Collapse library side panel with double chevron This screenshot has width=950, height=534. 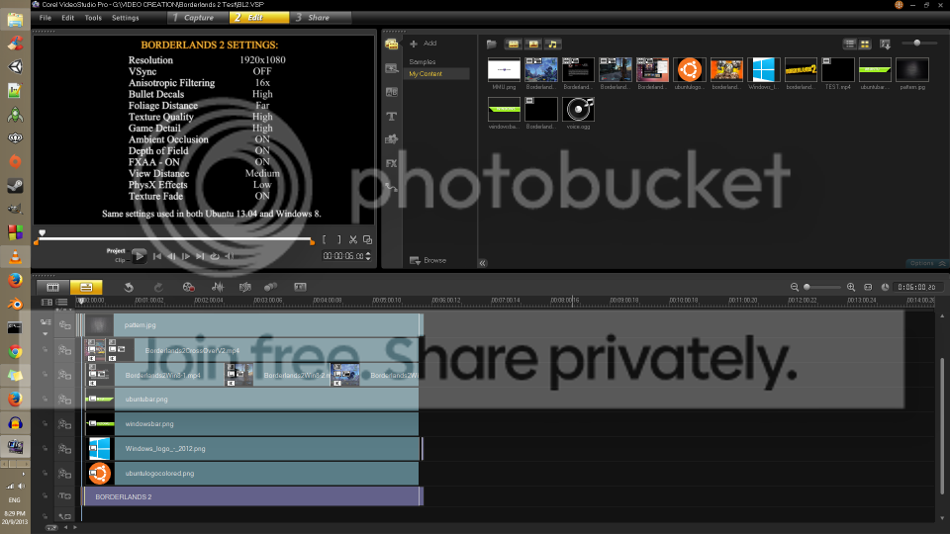[x=482, y=263]
